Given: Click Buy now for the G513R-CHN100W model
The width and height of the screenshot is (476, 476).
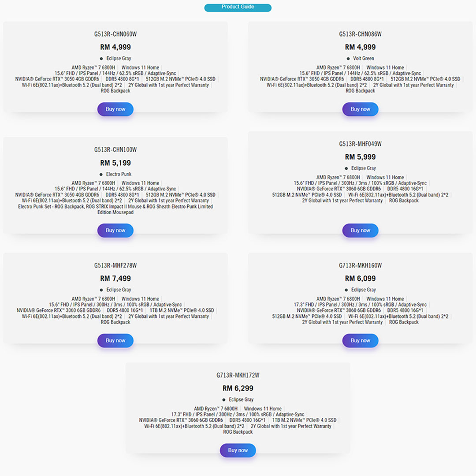Looking at the screenshot, I should coord(115,230).
